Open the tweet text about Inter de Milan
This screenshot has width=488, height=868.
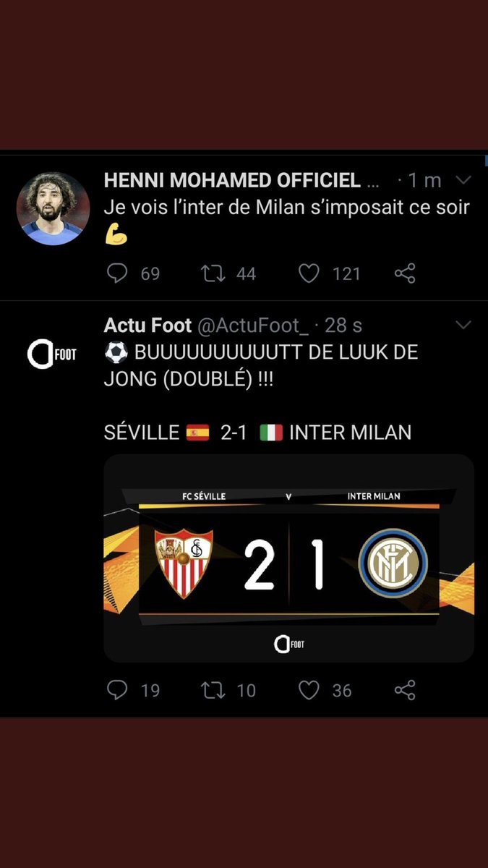(287, 208)
